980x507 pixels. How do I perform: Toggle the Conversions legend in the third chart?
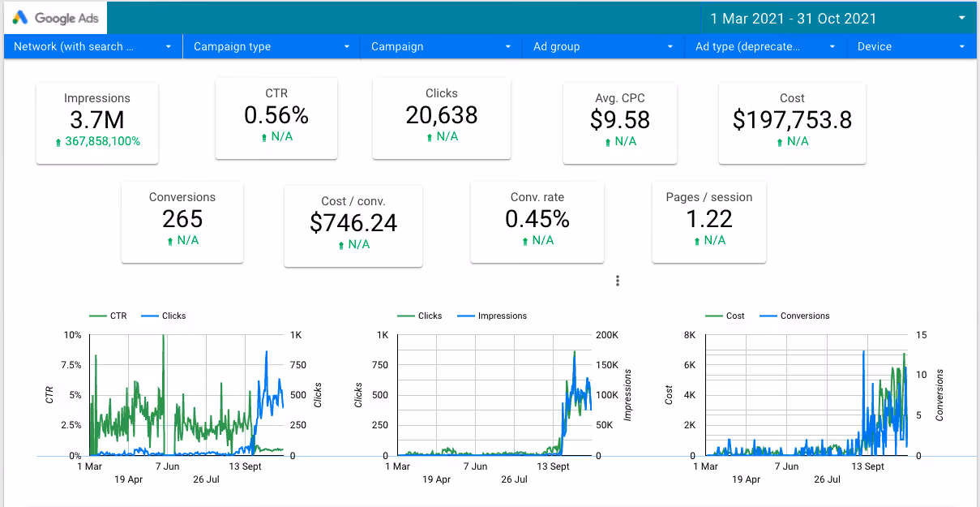coord(794,316)
